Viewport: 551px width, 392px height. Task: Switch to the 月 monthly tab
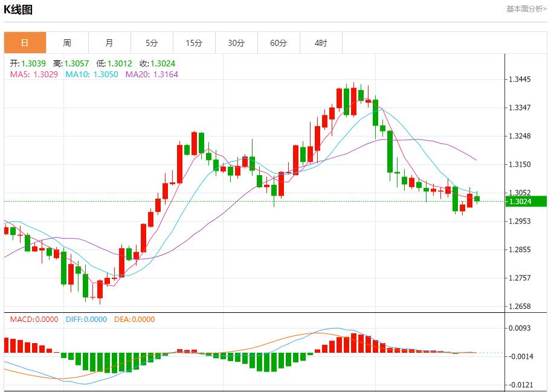click(109, 43)
